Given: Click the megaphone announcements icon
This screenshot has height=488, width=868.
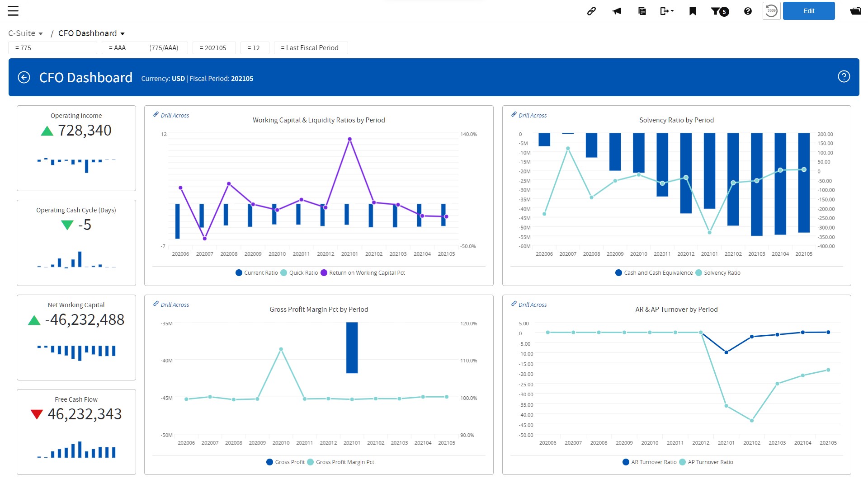Looking at the screenshot, I should click(617, 11).
